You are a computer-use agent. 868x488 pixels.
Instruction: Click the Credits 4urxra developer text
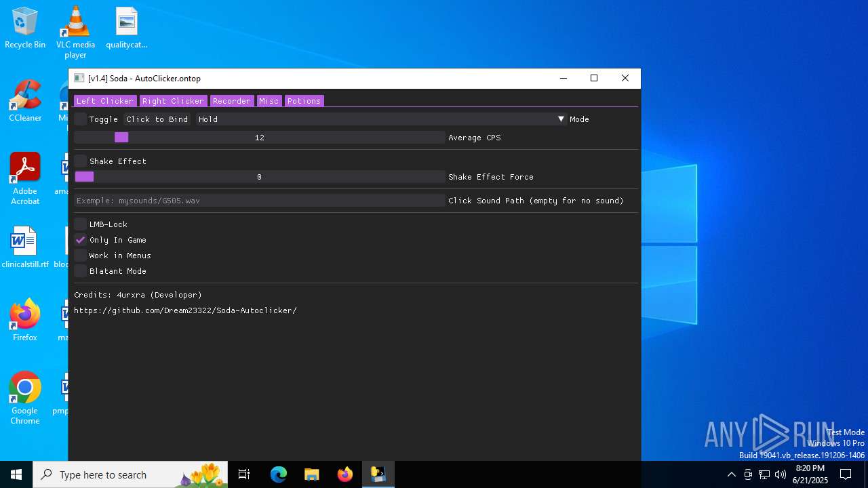(138, 295)
